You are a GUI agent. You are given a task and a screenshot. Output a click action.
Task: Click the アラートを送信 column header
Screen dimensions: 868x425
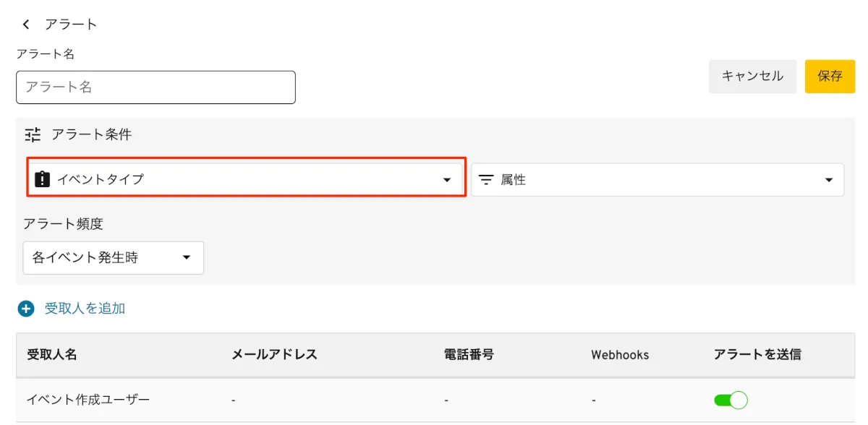point(757,355)
